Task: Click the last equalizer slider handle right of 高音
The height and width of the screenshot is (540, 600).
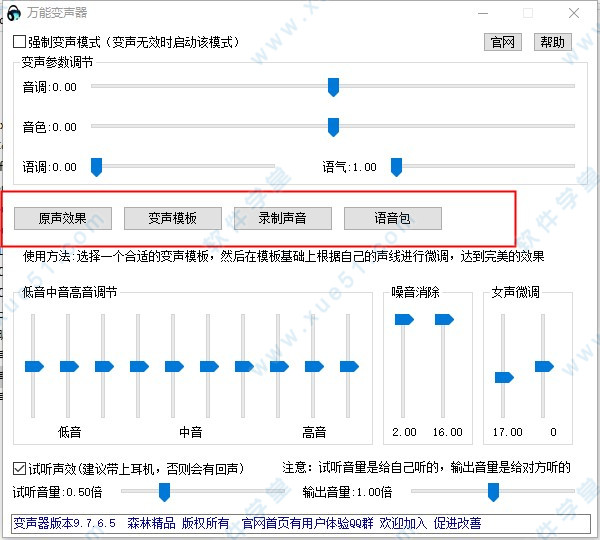Action: click(349, 367)
